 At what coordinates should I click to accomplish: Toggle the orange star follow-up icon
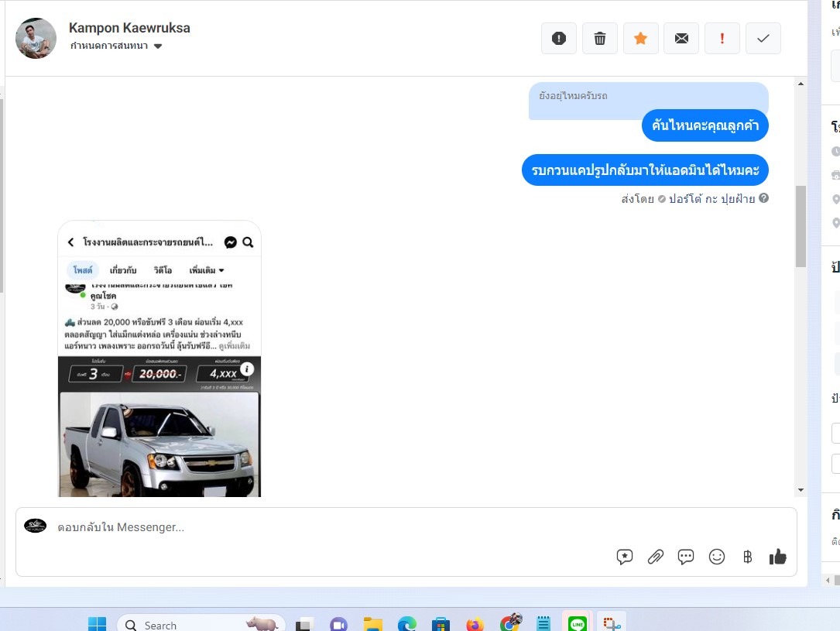(x=641, y=38)
